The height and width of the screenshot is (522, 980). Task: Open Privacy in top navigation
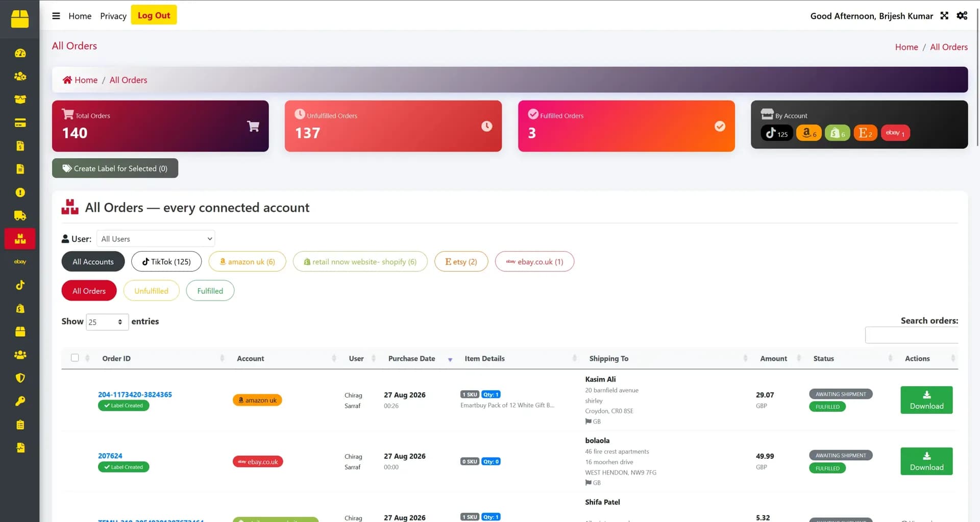pos(113,16)
